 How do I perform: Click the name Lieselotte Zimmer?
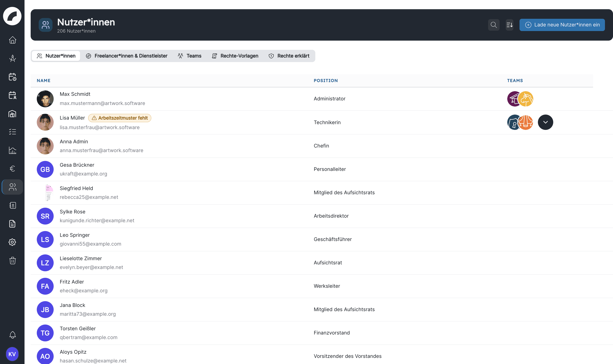point(81,258)
